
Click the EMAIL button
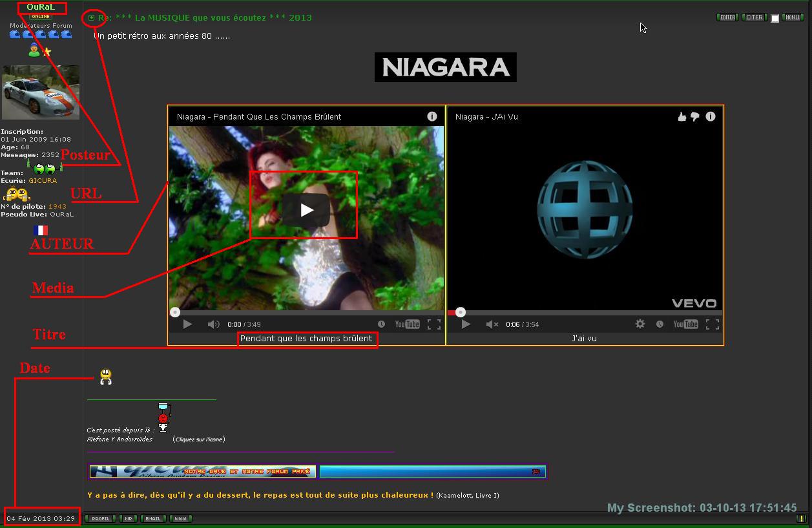(153, 518)
